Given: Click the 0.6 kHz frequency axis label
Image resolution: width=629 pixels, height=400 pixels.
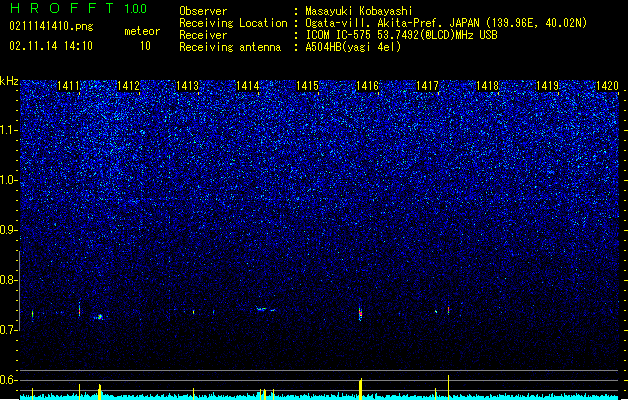Looking at the screenshot, I should [8, 380].
